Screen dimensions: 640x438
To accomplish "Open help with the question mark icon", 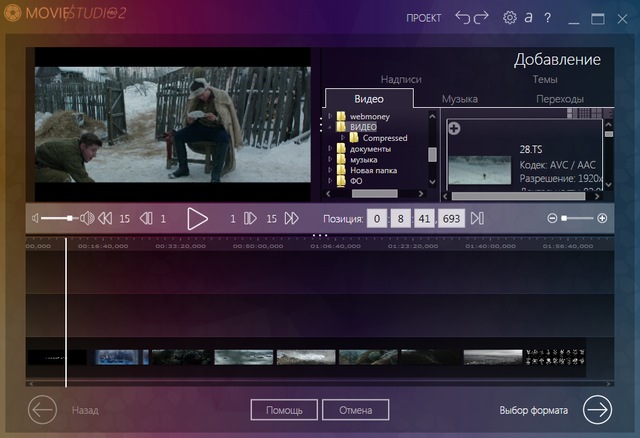I will point(547,18).
